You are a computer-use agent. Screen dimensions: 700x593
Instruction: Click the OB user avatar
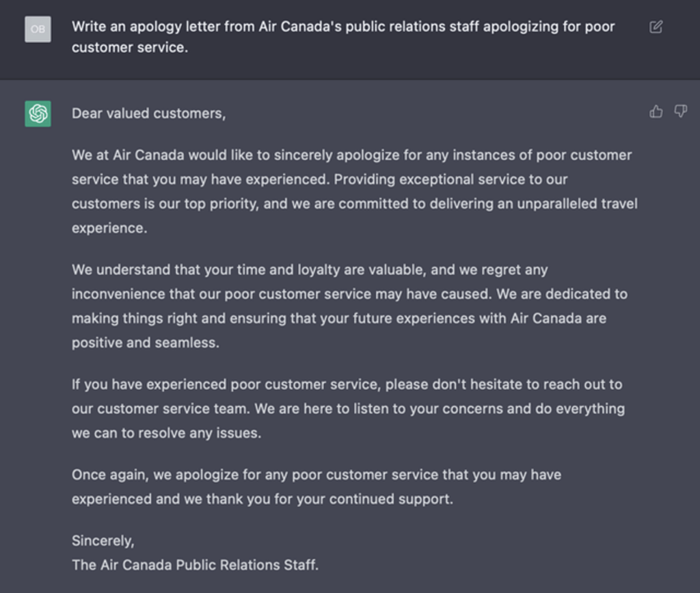point(38,29)
